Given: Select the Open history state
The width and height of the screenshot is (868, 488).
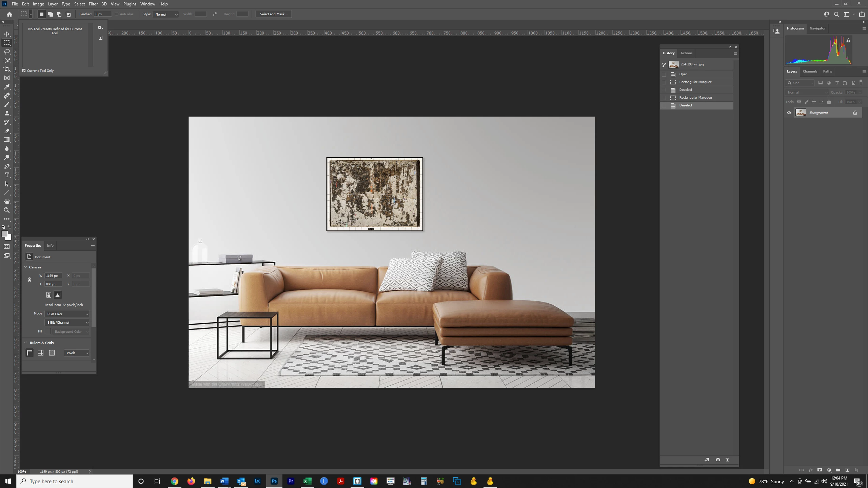Looking at the screenshot, I should tap(683, 74).
